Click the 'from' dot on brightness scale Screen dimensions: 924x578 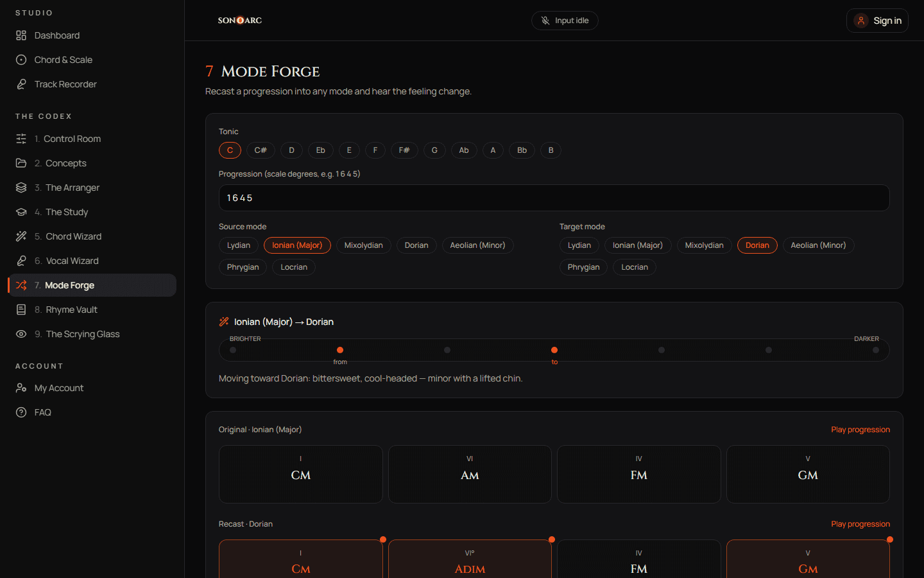(x=340, y=350)
